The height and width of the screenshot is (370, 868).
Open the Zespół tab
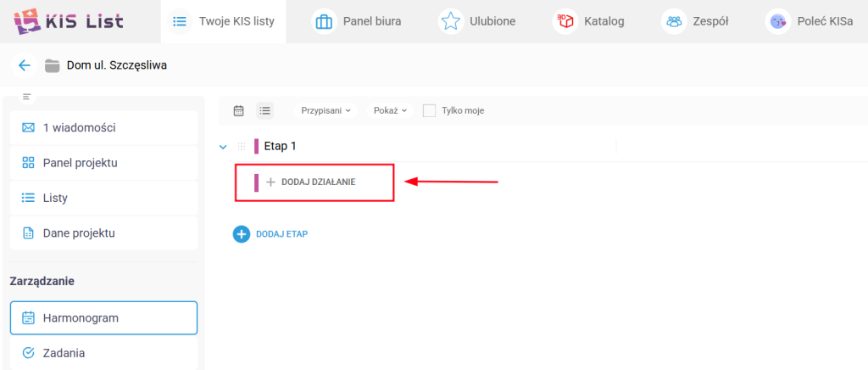tap(695, 21)
